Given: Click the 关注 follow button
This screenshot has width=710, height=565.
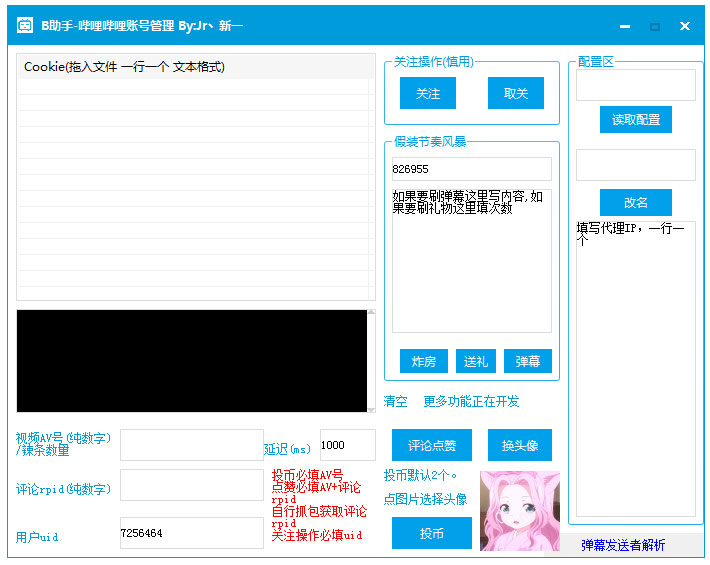Looking at the screenshot, I should [x=427, y=93].
